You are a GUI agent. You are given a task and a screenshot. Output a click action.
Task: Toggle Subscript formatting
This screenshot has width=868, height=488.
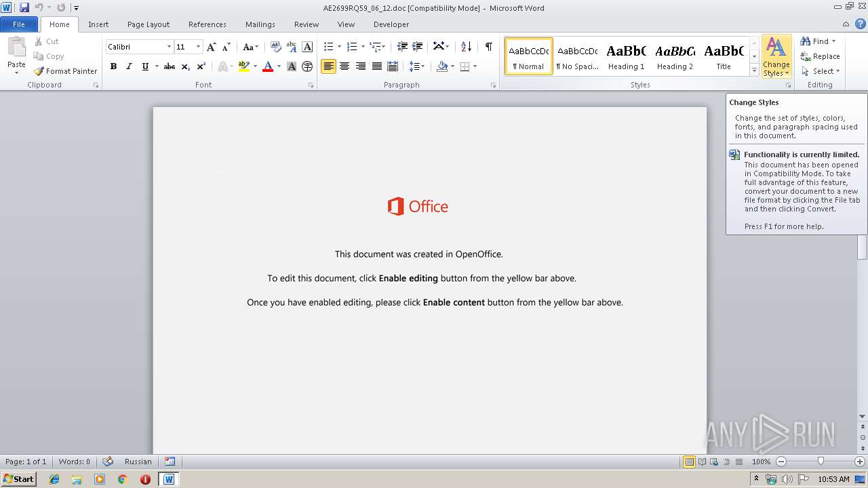click(185, 66)
